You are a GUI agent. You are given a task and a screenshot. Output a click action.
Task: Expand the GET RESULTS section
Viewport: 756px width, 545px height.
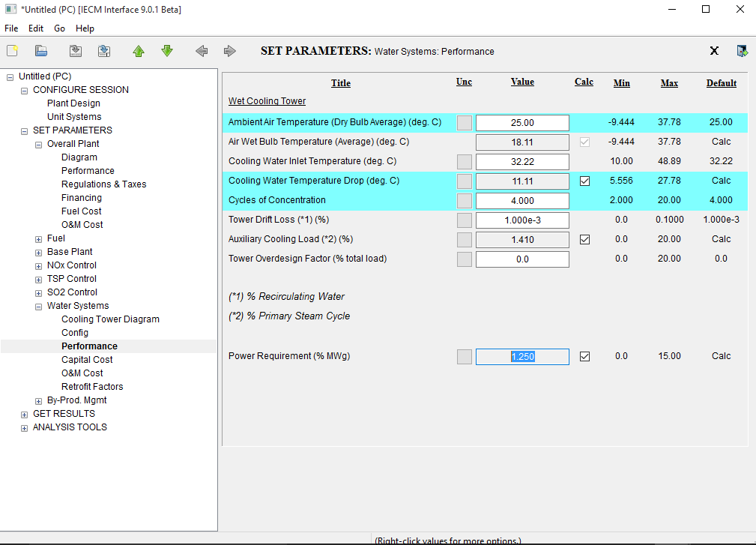point(25,414)
